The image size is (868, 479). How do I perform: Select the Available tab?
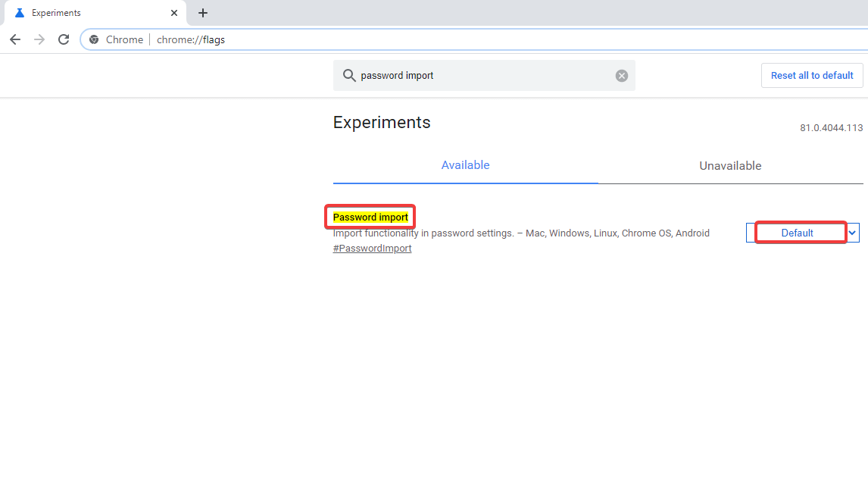pyautogui.click(x=465, y=165)
